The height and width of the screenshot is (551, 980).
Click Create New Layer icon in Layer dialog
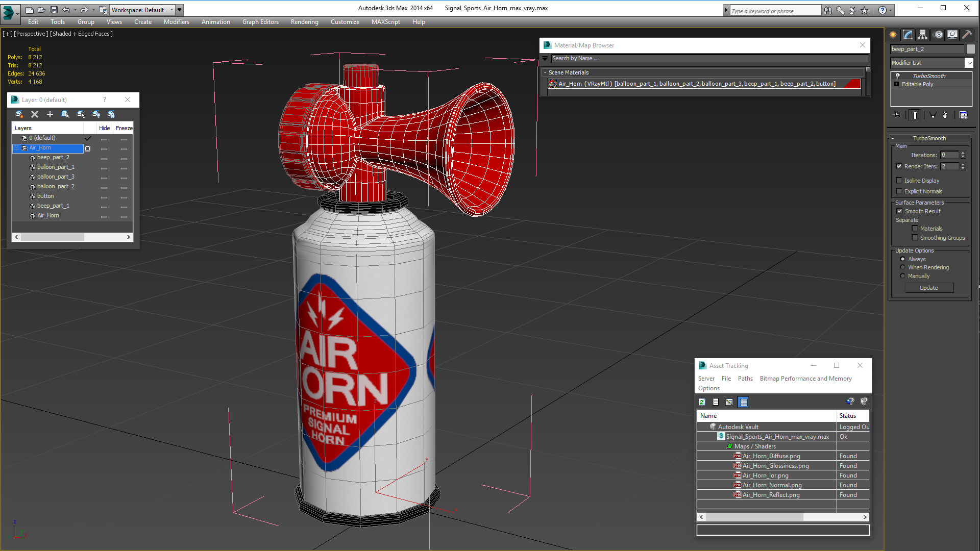click(19, 114)
